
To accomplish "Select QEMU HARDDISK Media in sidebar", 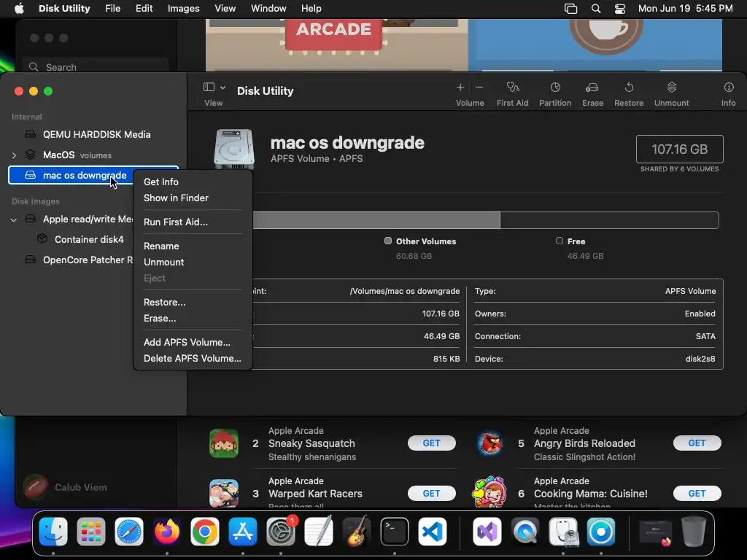I will tap(93, 134).
